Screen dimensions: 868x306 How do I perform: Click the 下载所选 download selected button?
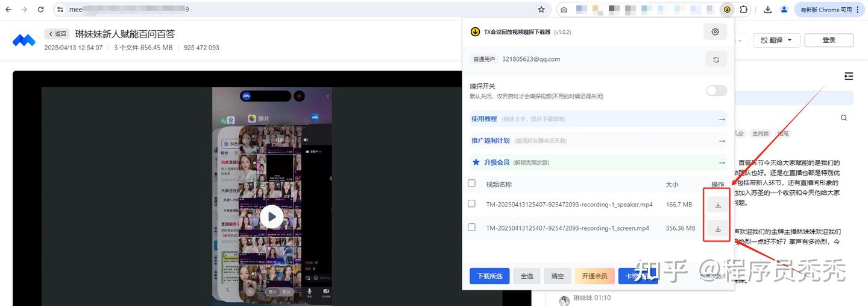click(489, 276)
